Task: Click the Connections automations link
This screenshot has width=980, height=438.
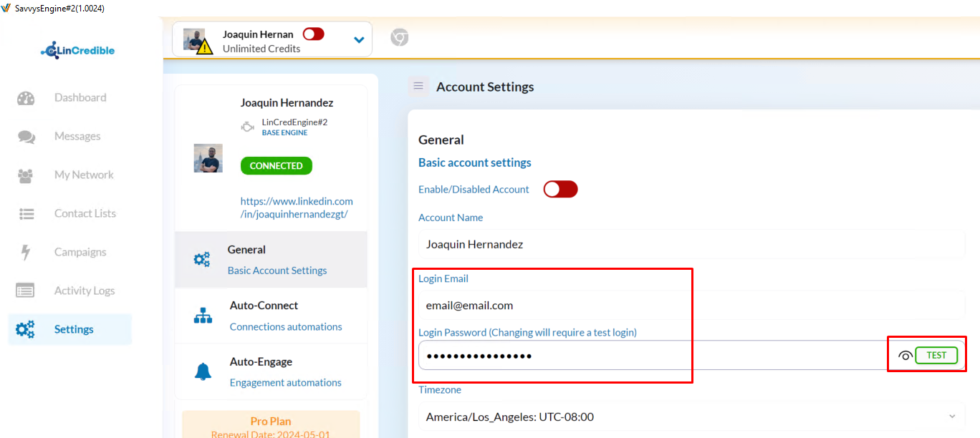Action: [286, 326]
